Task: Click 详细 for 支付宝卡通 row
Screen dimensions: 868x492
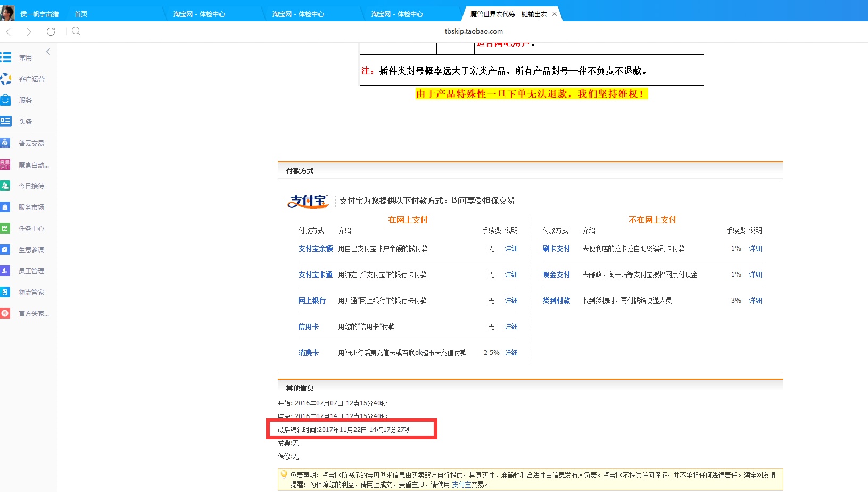Action: point(511,274)
